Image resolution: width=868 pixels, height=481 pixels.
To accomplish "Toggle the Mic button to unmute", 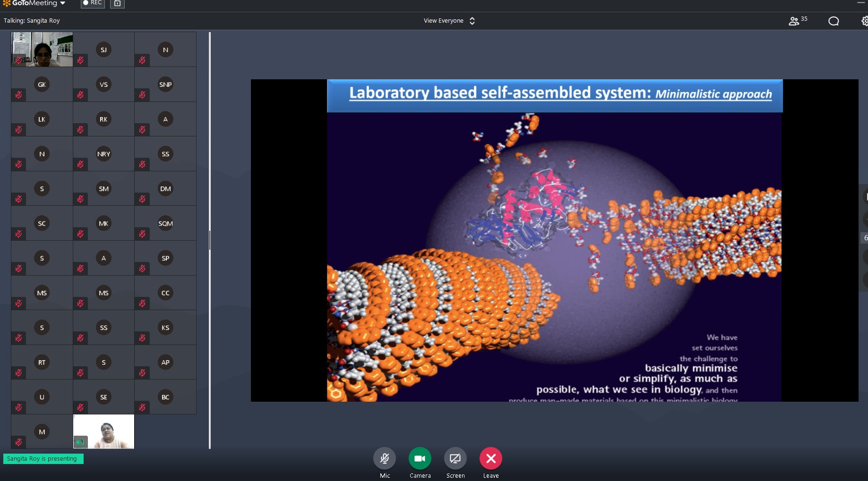I will point(385,458).
